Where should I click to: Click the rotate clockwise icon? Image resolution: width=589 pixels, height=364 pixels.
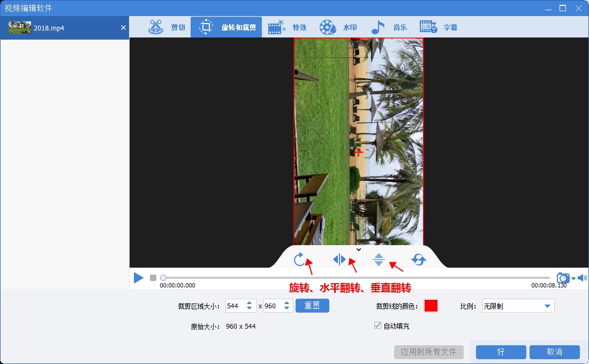tap(299, 259)
